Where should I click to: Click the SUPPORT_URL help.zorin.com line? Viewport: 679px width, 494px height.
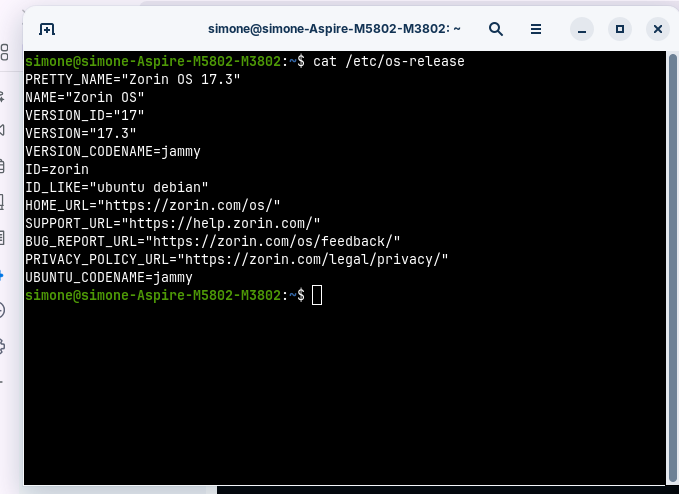point(172,223)
